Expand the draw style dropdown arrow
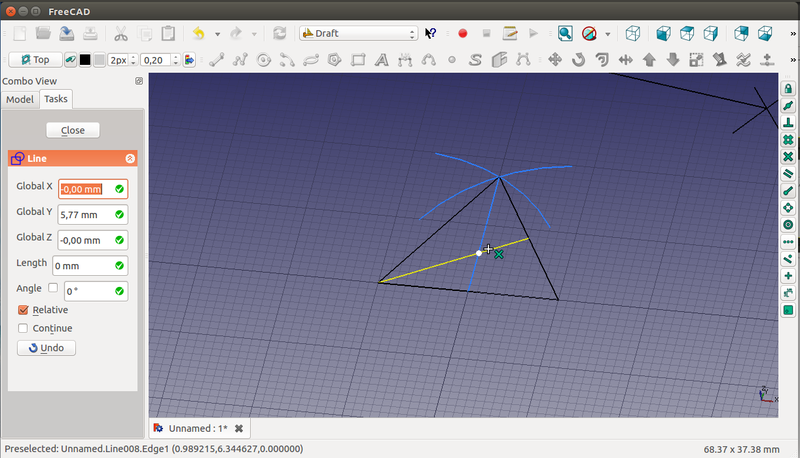 pyautogui.click(x=608, y=33)
